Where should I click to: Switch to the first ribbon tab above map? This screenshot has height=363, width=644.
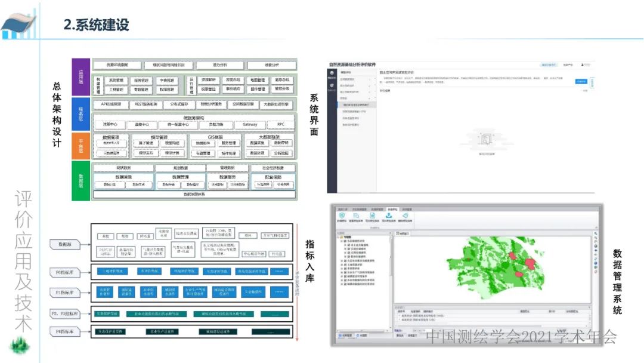[x=342, y=209]
